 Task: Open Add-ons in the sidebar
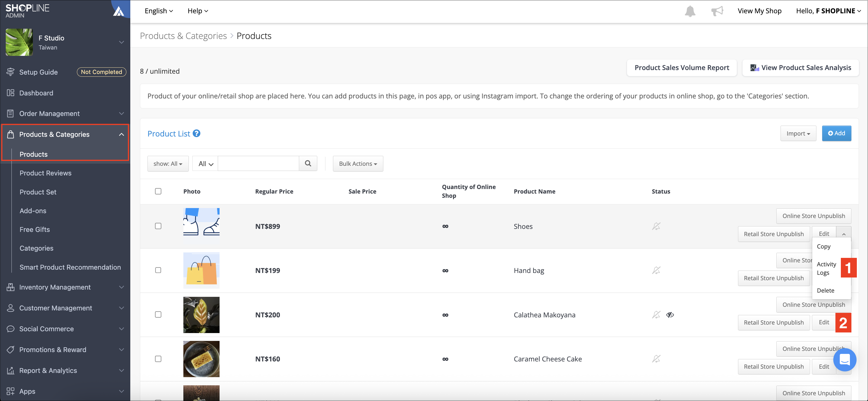pos(33,211)
